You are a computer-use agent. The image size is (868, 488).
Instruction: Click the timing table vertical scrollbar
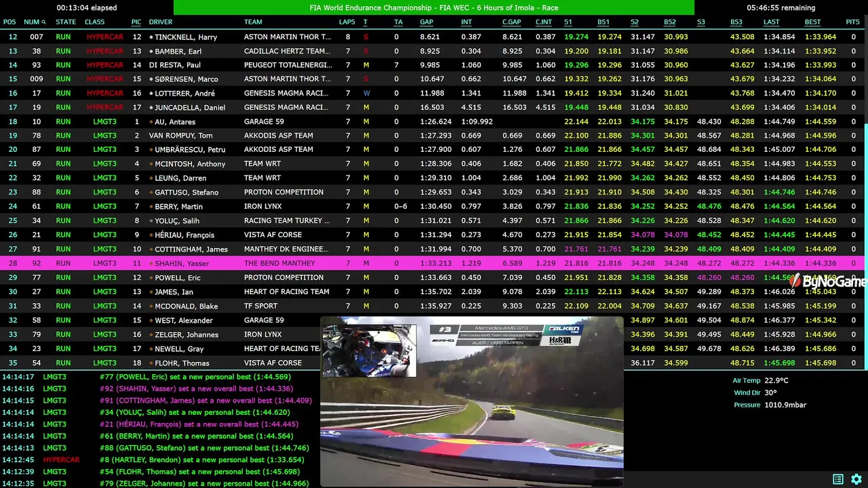pyautogui.click(x=865, y=247)
